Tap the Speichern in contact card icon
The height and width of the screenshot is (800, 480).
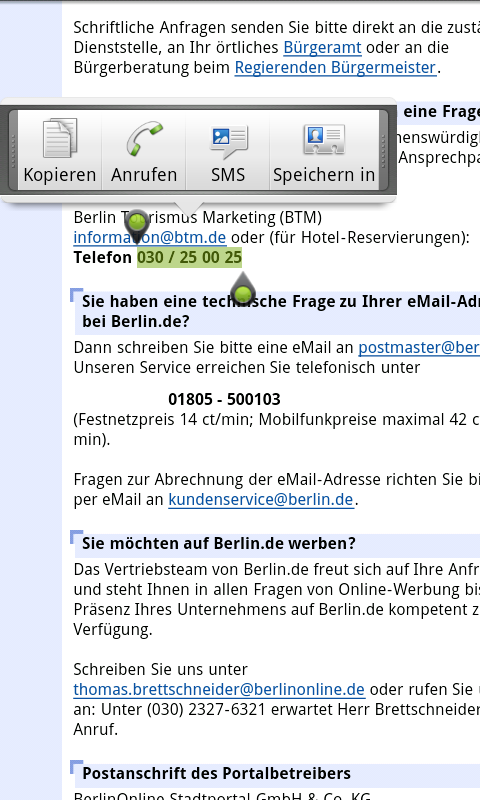(x=324, y=139)
